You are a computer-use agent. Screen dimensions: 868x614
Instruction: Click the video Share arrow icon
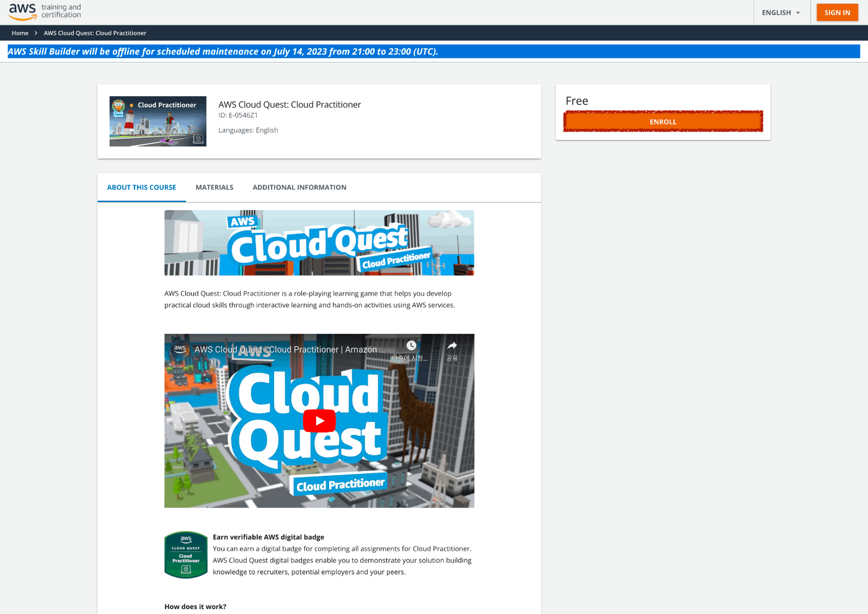tap(452, 345)
